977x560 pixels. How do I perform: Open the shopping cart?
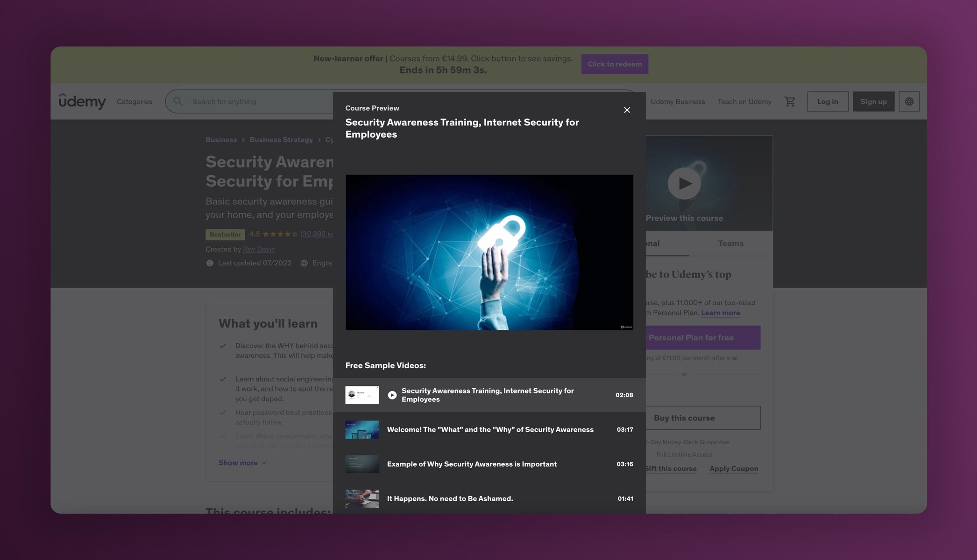coord(790,101)
